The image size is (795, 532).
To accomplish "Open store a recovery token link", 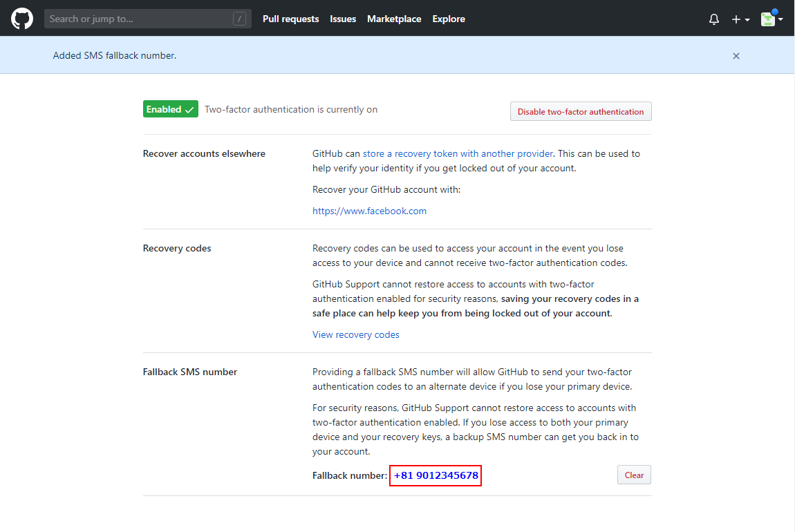I will 458,153.
